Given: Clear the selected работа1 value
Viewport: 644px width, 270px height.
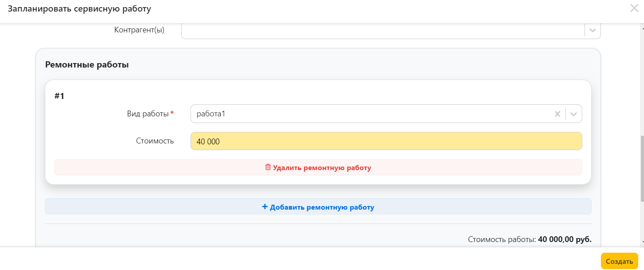Looking at the screenshot, I should [x=557, y=114].
